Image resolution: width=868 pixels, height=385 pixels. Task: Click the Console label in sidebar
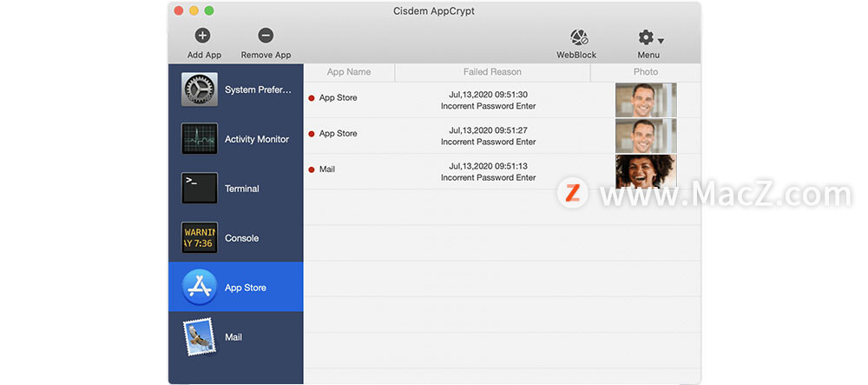click(242, 238)
